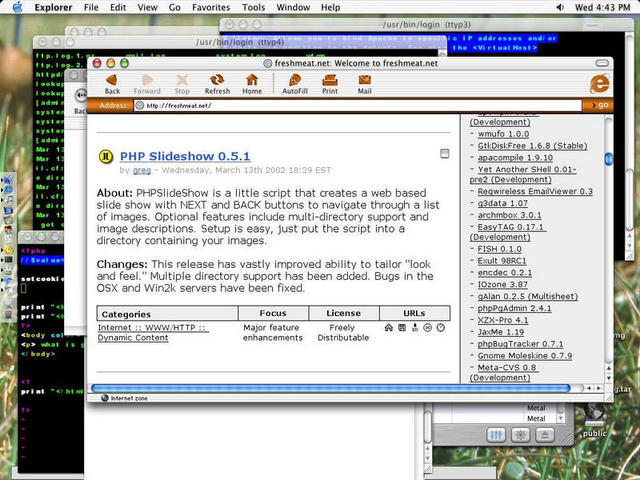Open the Mail toolbar icon
The width and height of the screenshot is (640, 480).
(x=364, y=80)
